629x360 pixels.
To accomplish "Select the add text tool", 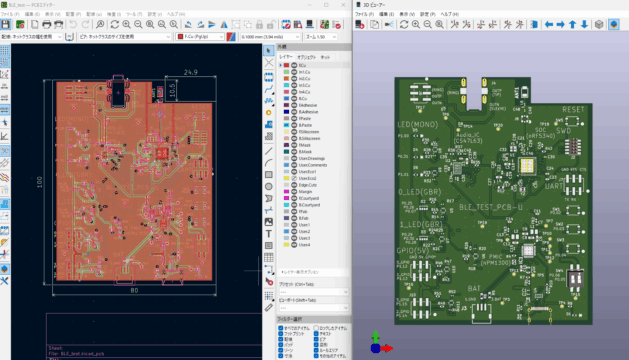I will click(x=269, y=234).
